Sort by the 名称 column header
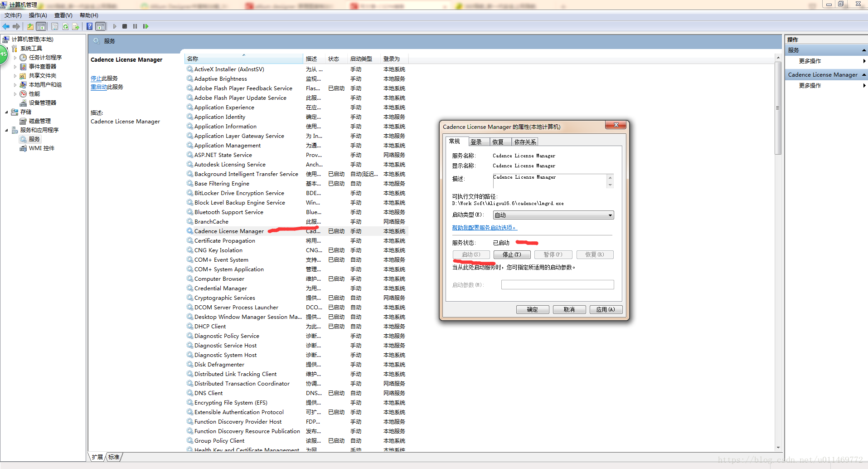Screen dimensions: 868x469 point(244,59)
